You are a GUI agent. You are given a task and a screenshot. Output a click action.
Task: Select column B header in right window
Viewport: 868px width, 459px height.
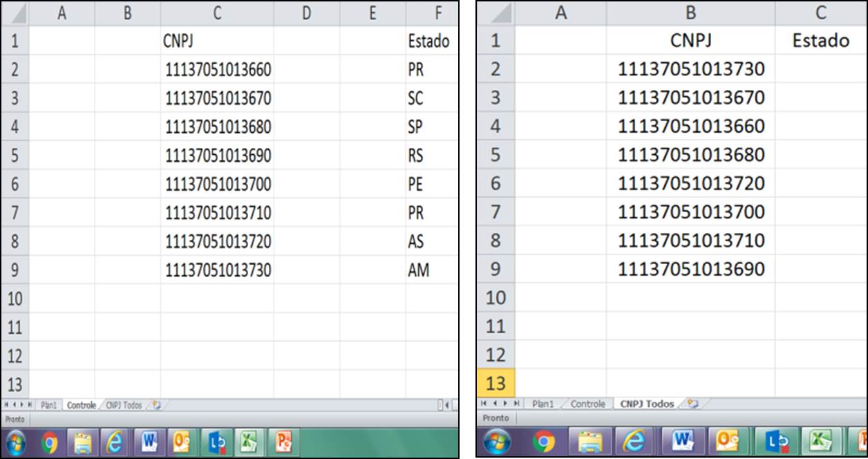click(x=691, y=13)
